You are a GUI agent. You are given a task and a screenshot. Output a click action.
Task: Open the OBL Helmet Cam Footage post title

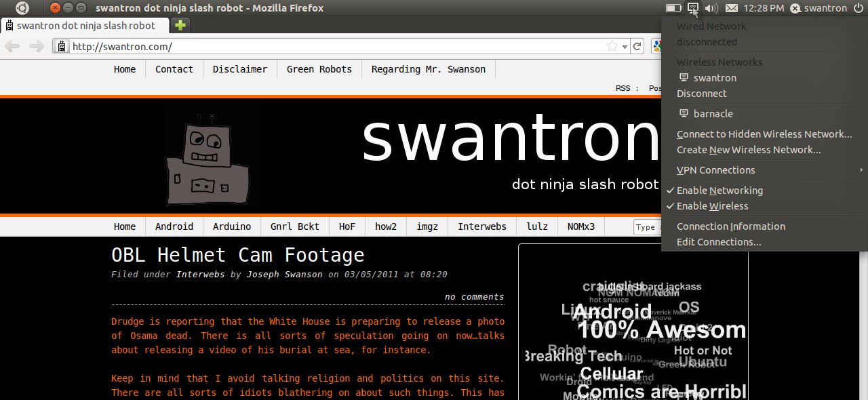click(x=237, y=255)
